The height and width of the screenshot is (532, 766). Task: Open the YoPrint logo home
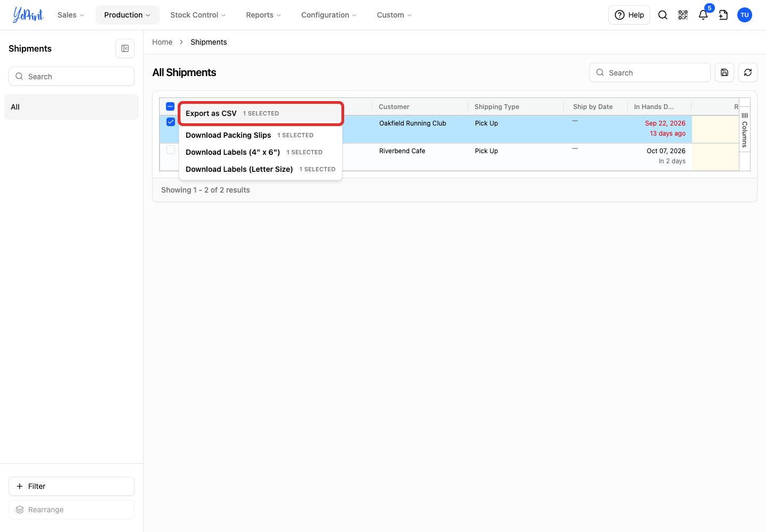[28, 15]
